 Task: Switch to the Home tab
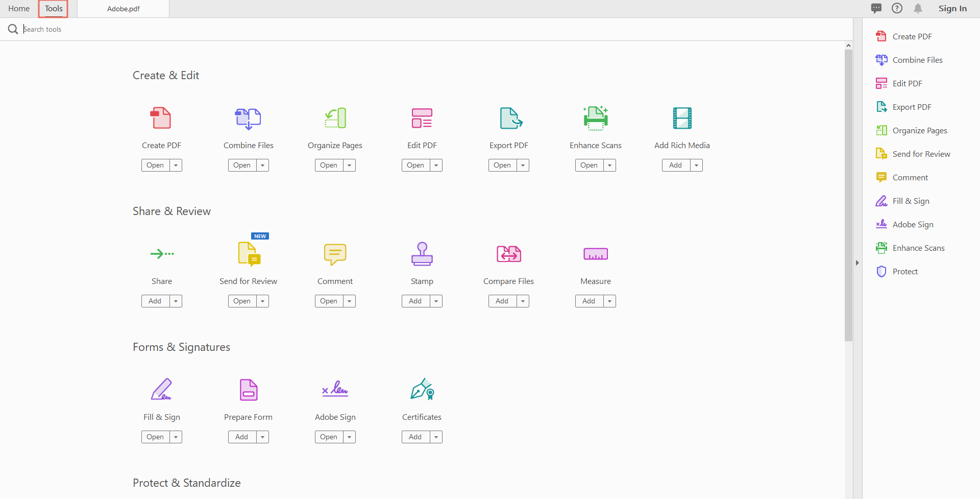coord(19,9)
